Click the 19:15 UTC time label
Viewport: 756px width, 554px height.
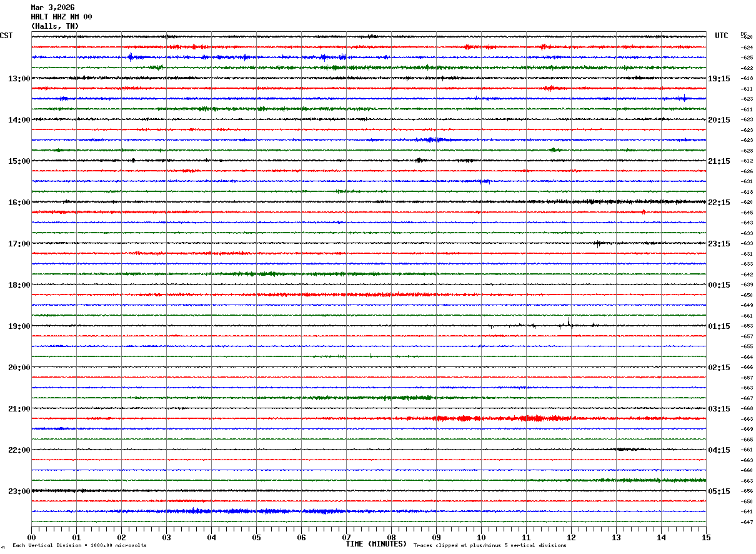click(719, 79)
